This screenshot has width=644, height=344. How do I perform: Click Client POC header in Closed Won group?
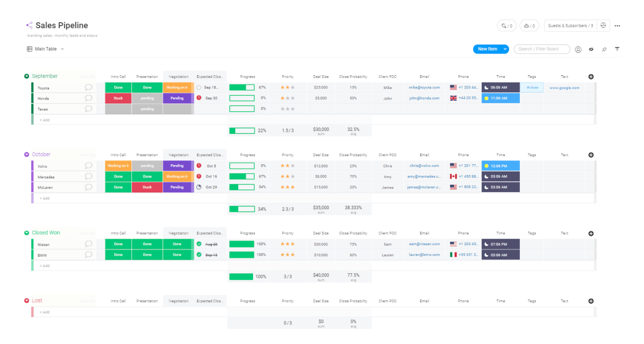coord(388,234)
